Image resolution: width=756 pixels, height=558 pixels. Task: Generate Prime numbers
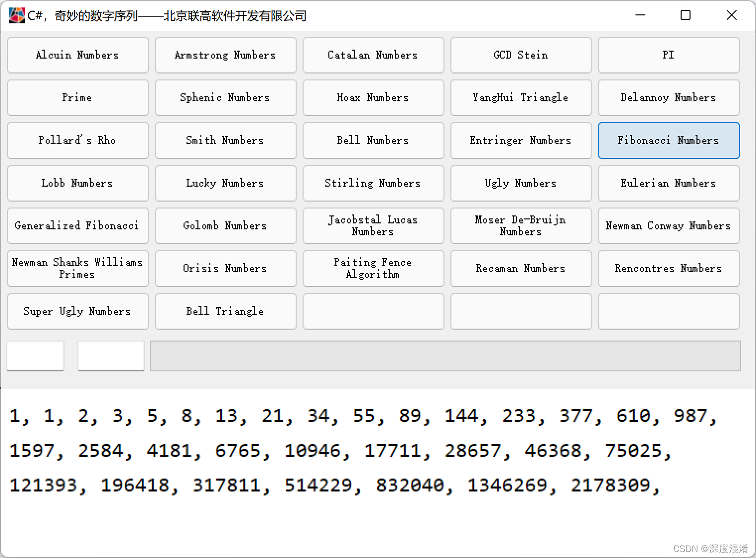(77, 98)
